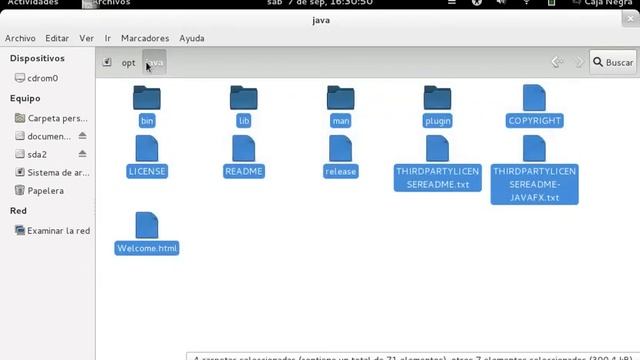Open the Marcadores menu

click(145, 38)
